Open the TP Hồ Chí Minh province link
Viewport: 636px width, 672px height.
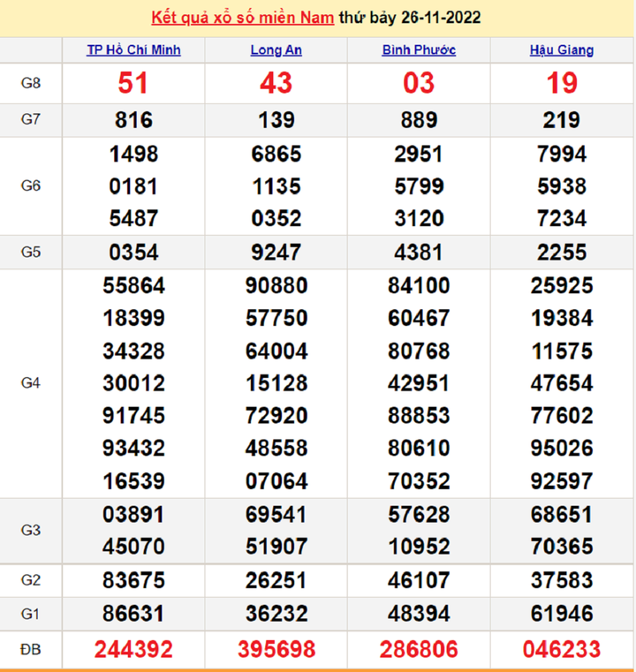tap(133, 50)
